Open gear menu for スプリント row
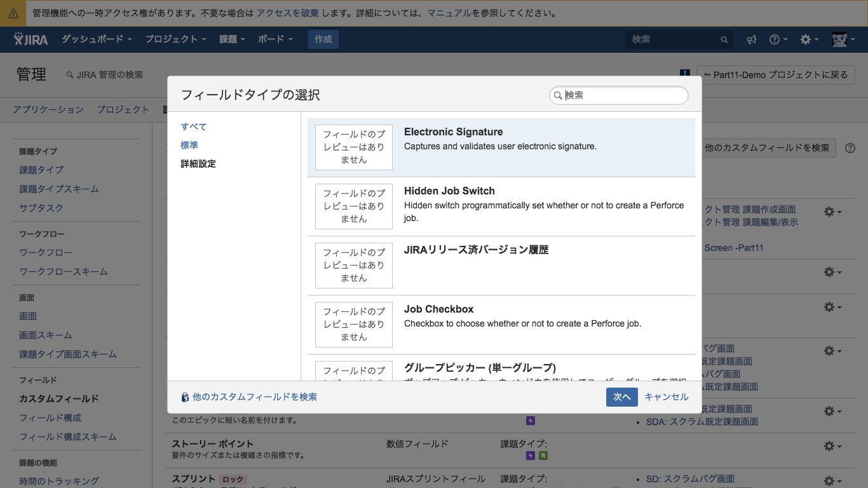 [832, 482]
